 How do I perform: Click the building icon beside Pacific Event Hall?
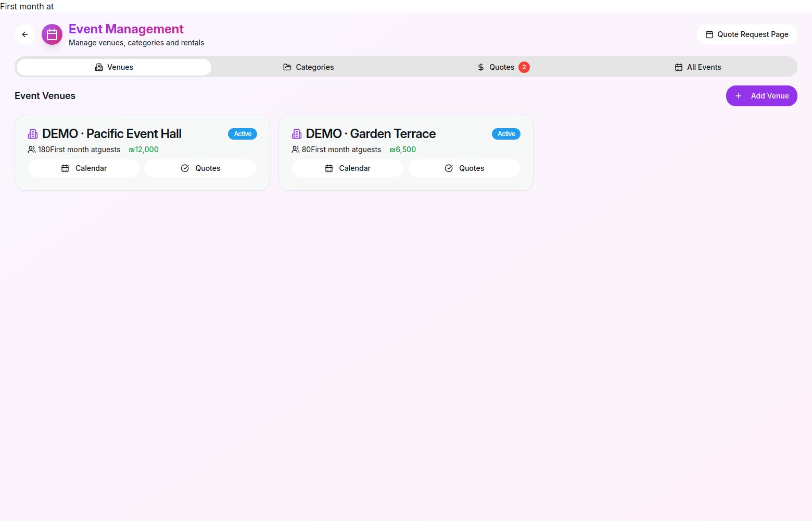coord(33,134)
